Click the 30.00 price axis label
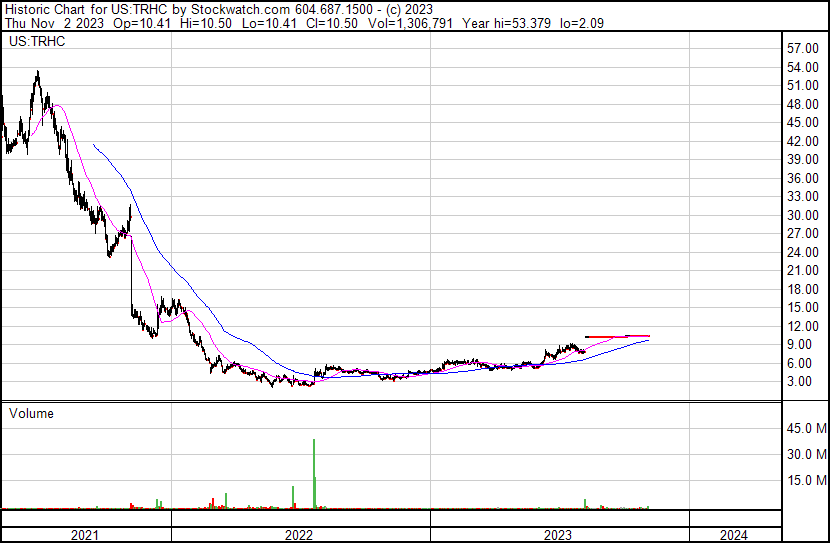Screen dimensions: 830x543 (802, 215)
